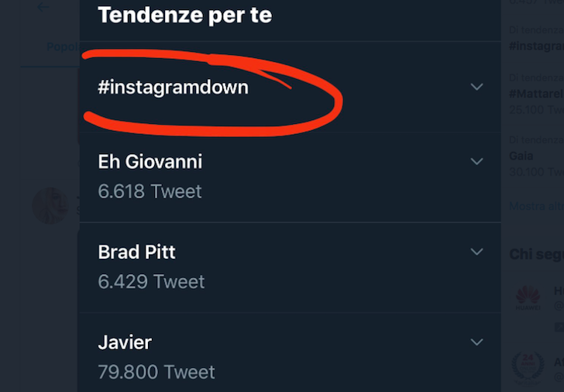The height and width of the screenshot is (392, 564).
Task: Go back with the left arrow icon
Action: click(x=43, y=7)
